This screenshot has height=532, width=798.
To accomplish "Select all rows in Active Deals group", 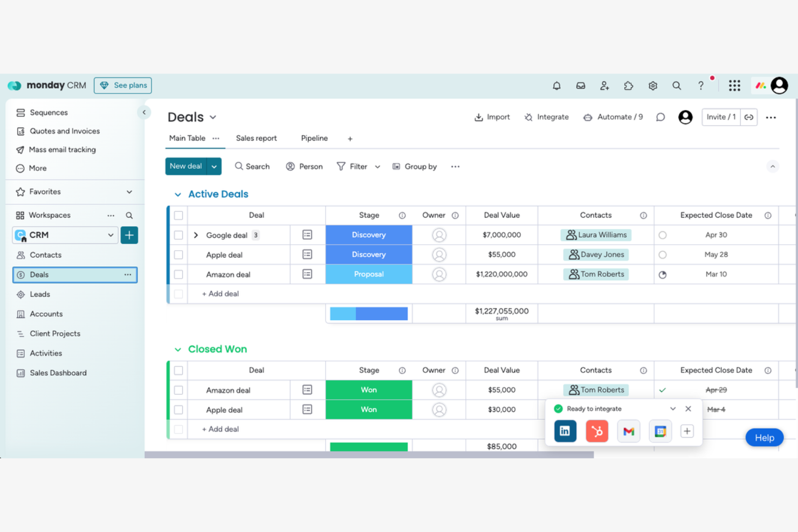I will (x=178, y=215).
